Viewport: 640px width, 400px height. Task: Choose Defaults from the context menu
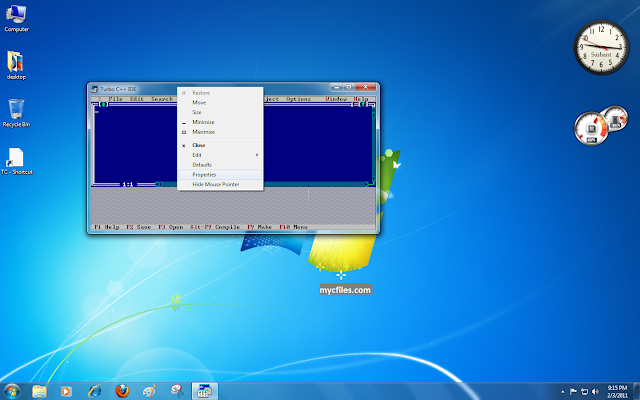click(220, 164)
